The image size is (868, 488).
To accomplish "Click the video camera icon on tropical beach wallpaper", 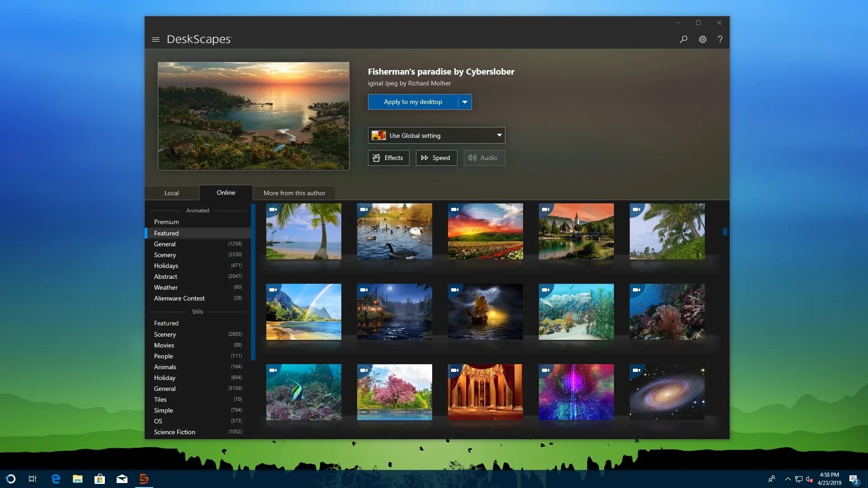I will 273,209.
